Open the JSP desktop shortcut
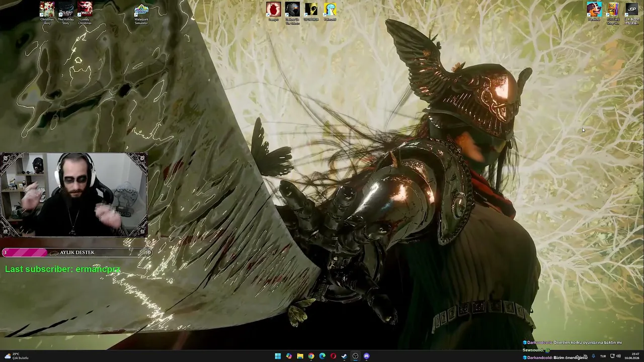The width and height of the screenshot is (644, 362). (631, 13)
